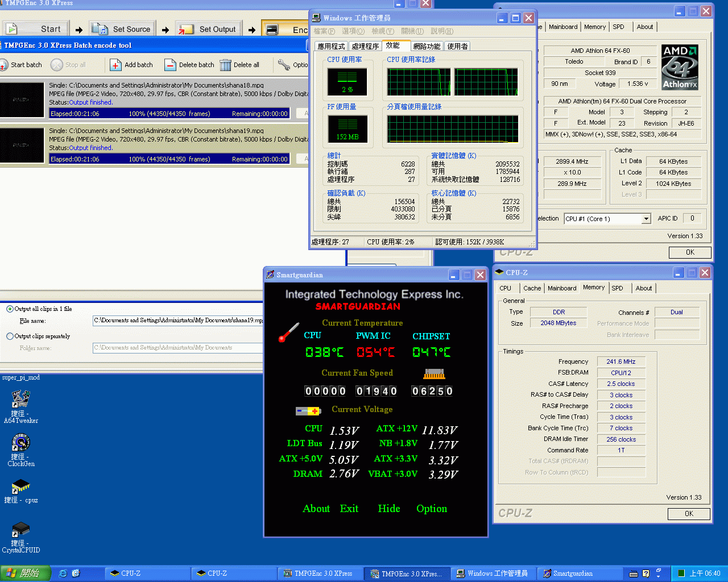Click the File name input field
728x582 pixels.
pos(178,321)
